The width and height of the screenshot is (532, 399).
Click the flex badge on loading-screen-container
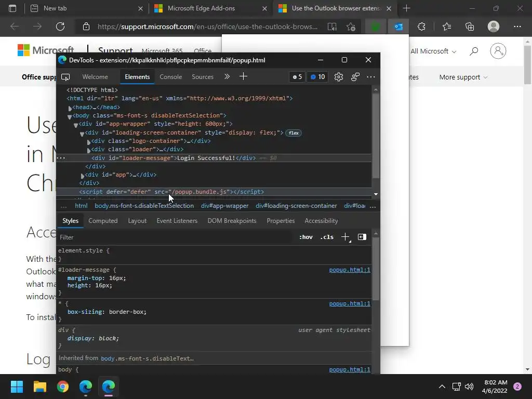(294, 133)
